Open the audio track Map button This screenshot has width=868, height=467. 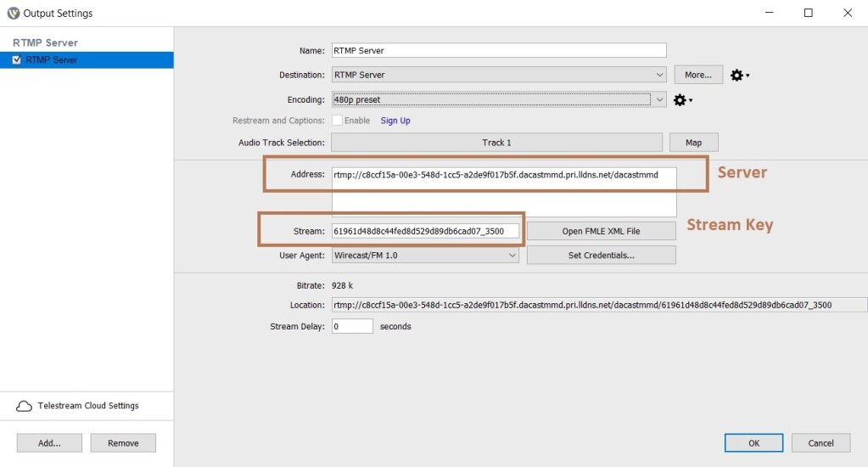[693, 143]
